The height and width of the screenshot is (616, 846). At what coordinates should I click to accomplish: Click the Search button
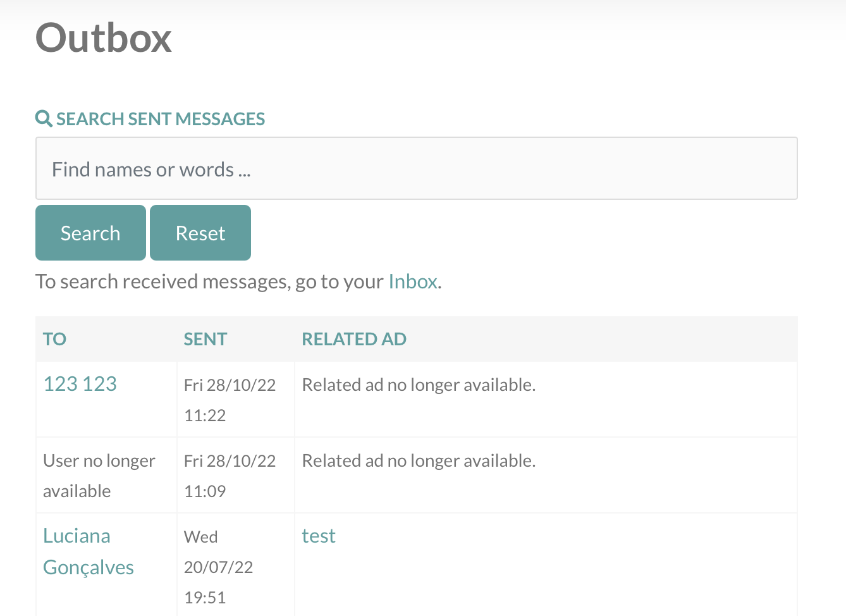point(90,233)
